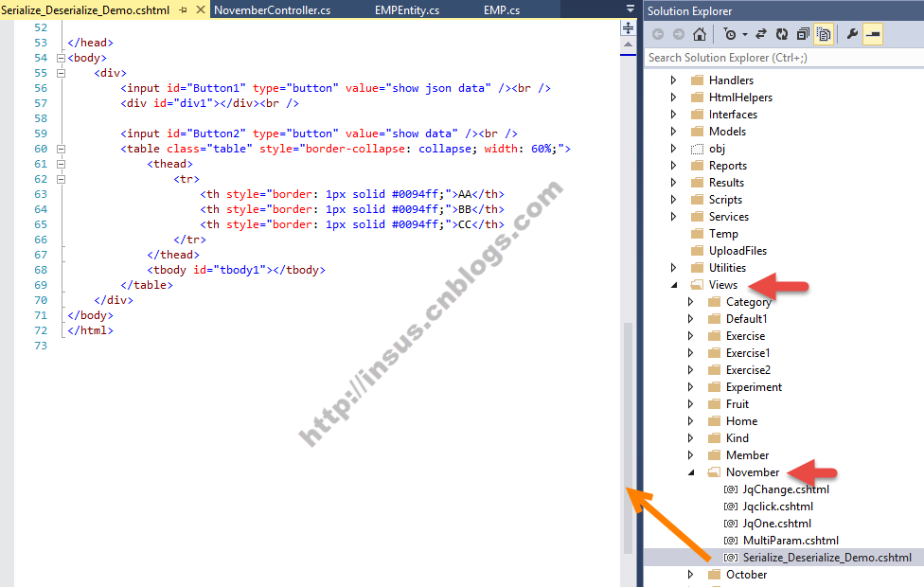This screenshot has width=924, height=587.
Task: Click the Utilities folder icon
Action: 697,268
